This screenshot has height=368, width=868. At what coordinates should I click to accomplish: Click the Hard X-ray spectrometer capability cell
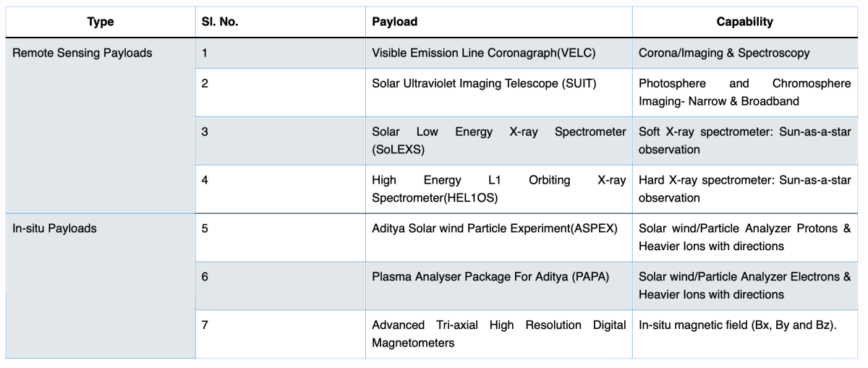(744, 189)
